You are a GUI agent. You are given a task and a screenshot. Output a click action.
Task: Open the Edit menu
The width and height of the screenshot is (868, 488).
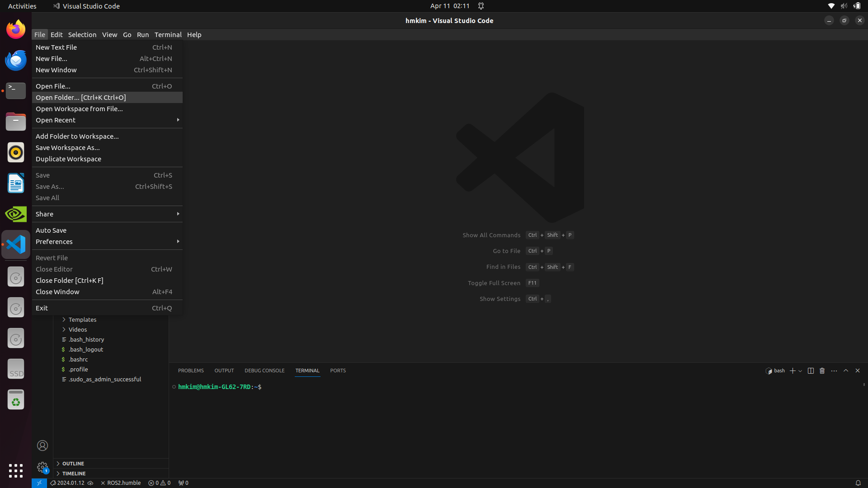point(57,35)
